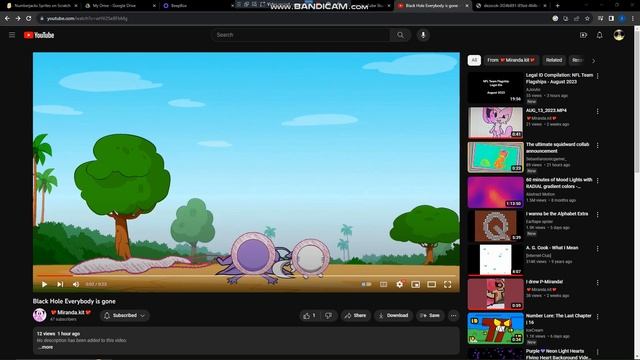Image resolution: width=640 pixels, height=360 pixels.
Task: Switch to the BeepBox browser tab
Action: 198,6
